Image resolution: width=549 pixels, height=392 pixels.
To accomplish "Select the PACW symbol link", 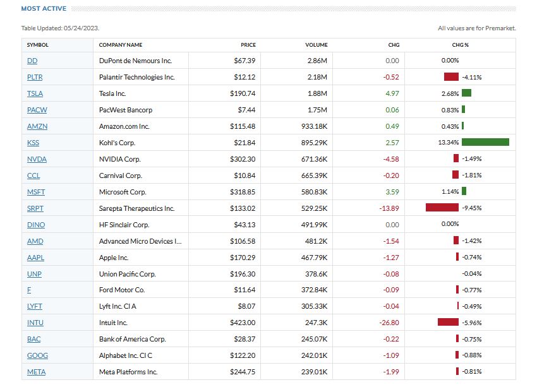I will pos(37,110).
